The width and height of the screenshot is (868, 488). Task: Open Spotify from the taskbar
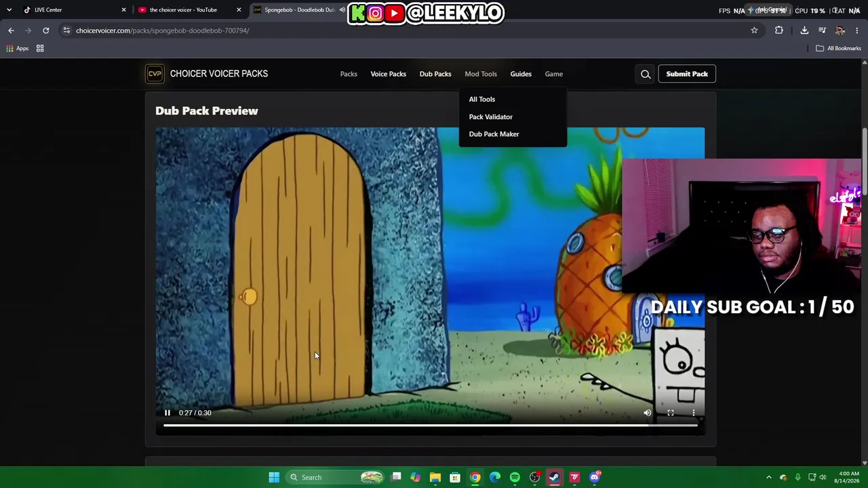515,478
